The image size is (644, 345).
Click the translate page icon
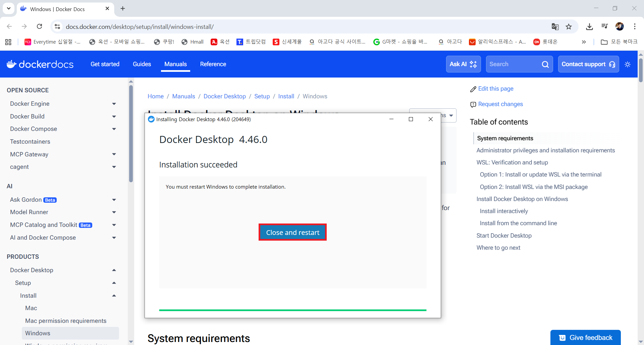click(555, 27)
